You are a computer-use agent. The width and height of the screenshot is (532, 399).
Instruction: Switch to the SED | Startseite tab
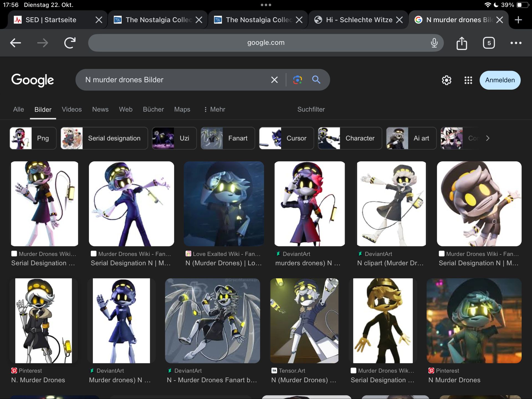point(51,20)
